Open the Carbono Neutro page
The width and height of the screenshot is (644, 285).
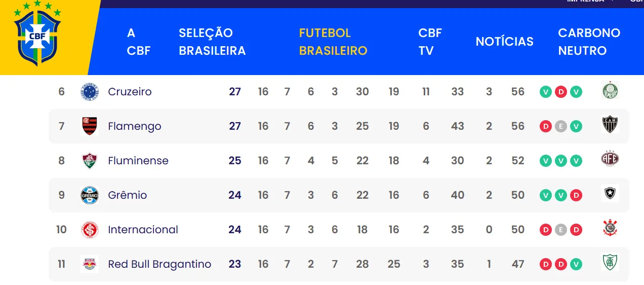click(x=589, y=42)
